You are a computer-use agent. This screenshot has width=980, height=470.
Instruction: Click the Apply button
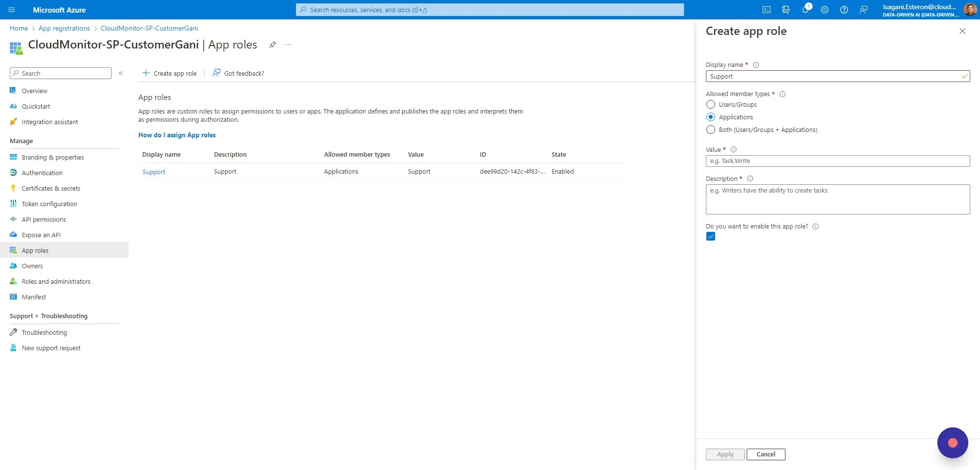pyautogui.click(x=725, y=454)
